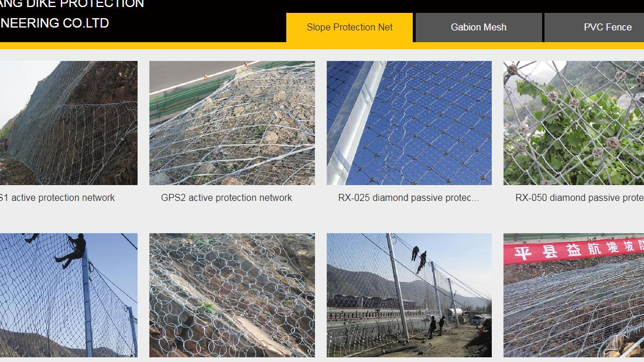View the ring net on rock slope photo
644x362 pixels.
tap(232, 295)
